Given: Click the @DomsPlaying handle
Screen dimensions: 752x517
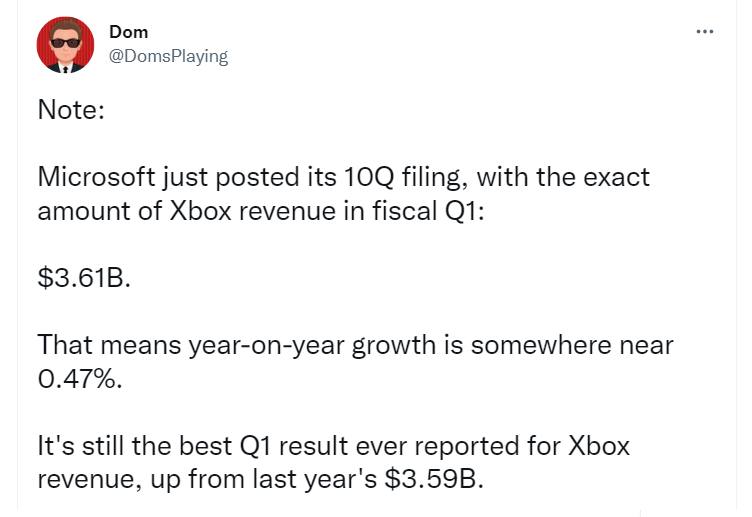Looking at the screenshot, I should tap(168, 56).
